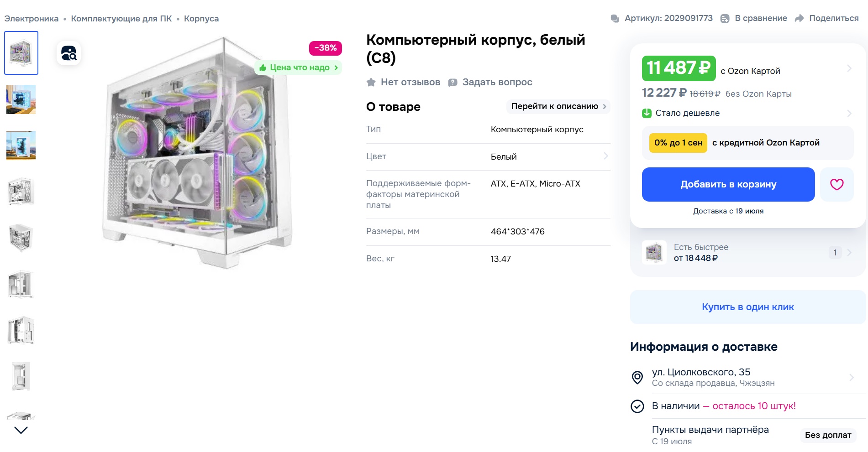Viewport: 868px width, 452px height.
Task: Click the visual search icon on the product image
Action: tap(68, 54)
